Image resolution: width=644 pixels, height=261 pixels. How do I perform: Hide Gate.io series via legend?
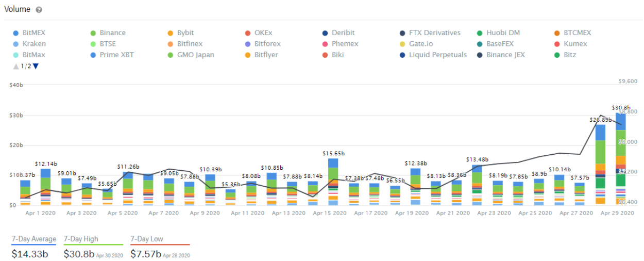tap(416, 44)
